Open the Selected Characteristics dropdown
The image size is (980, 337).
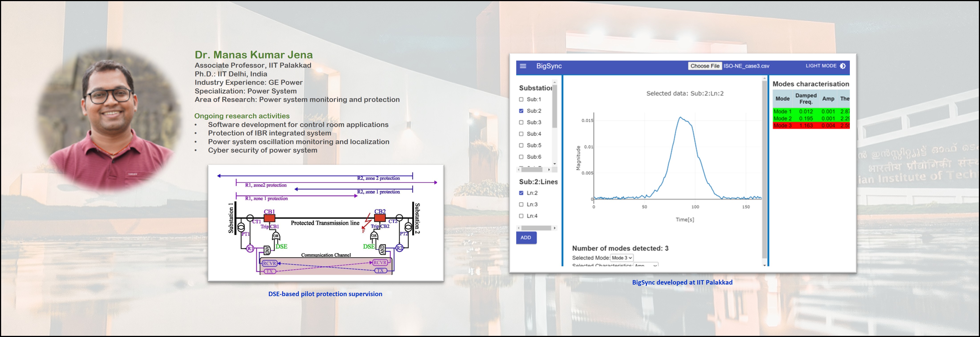point(646,265)
